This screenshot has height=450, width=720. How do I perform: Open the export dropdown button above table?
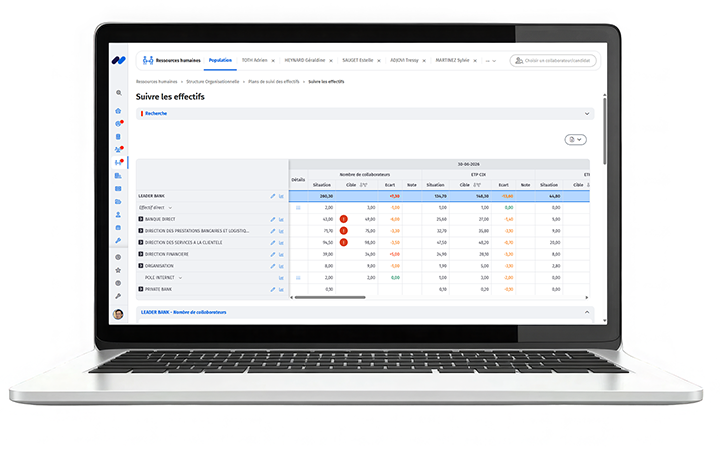tap(575, 140)
